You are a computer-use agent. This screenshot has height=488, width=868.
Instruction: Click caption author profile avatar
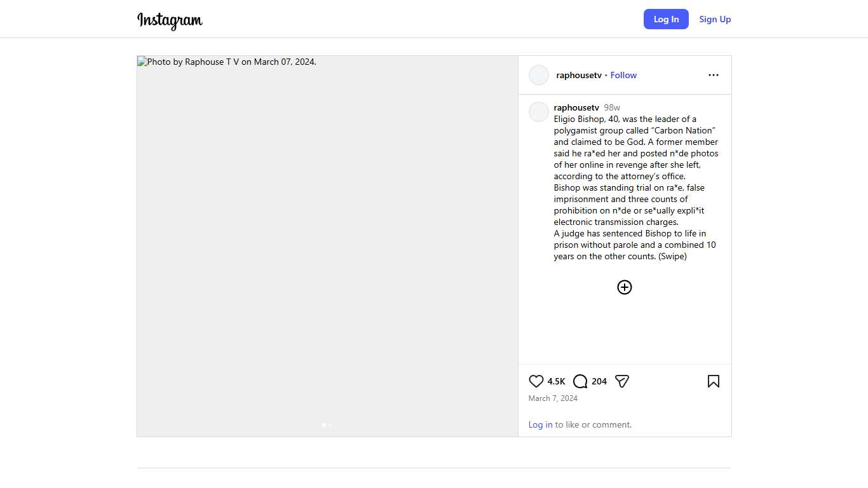pyautogui.click(x=539, y=112)
